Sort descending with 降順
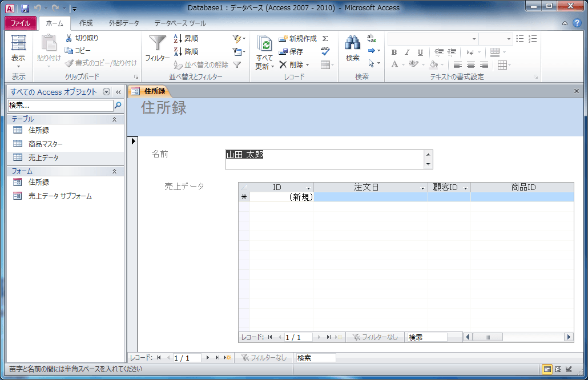This screenshot has width=588, height=380. (186, 51)
